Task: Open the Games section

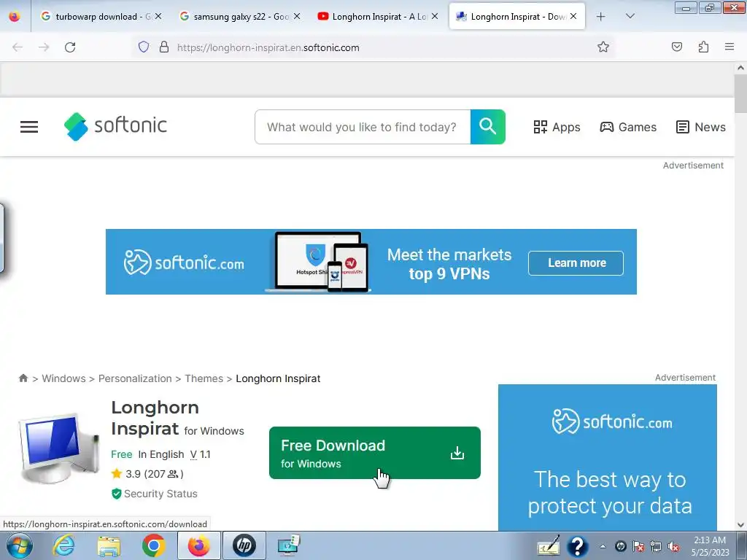Action: pos(628,127)
